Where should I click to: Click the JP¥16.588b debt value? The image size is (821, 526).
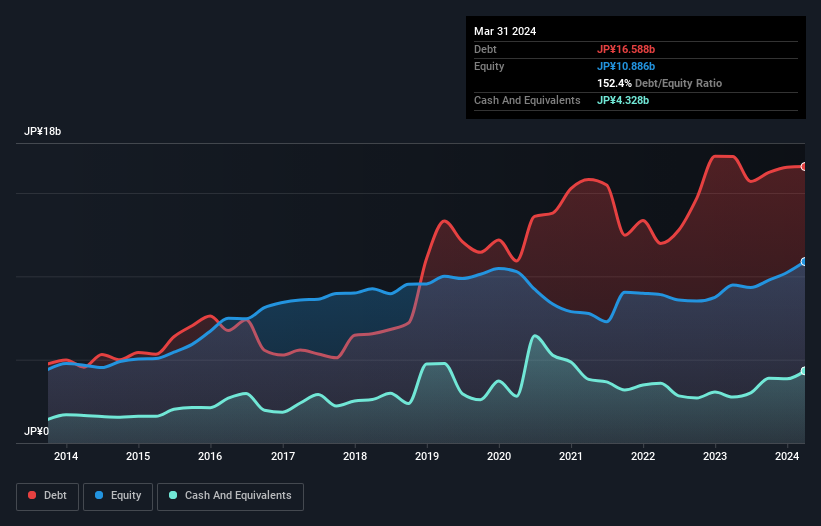pyautogui.click(x=626, y=49)
